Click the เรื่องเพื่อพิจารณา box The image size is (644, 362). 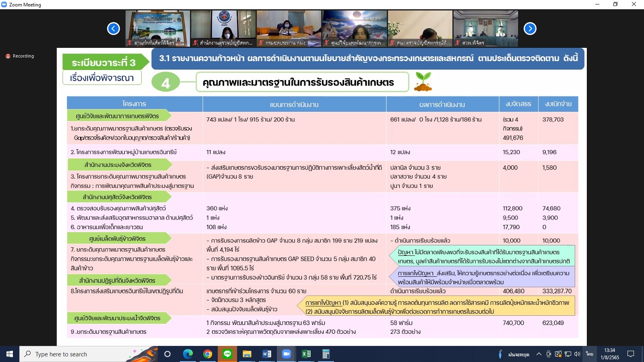click(x=102, y=78)
